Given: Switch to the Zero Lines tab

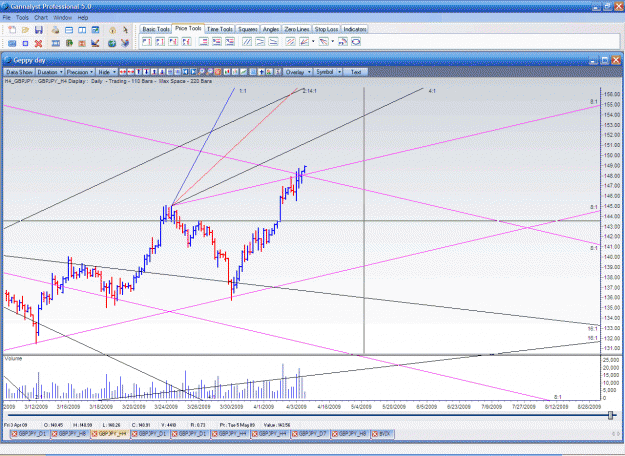Looking at the screenshot, I should pyautogui.click(x=297, y=29).
